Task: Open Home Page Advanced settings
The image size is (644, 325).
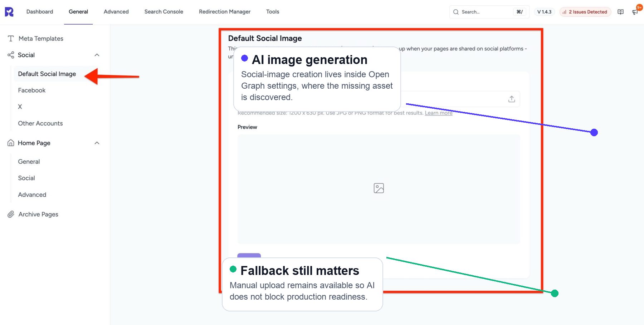Action: point(32,195)
